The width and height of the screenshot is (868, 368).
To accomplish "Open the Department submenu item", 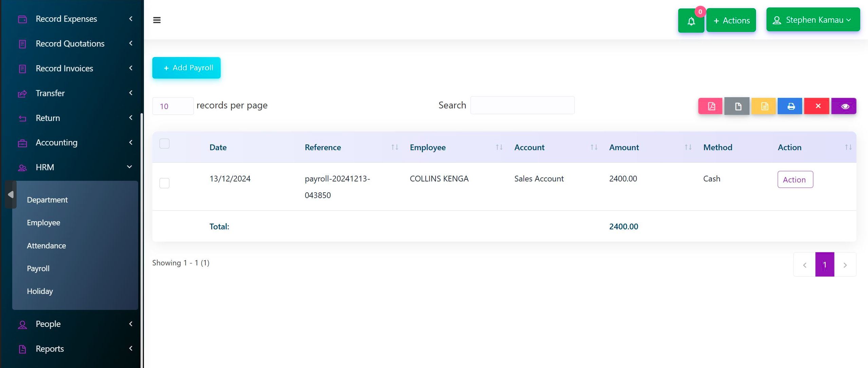I will pyautogui.click(x=47, y=200).
